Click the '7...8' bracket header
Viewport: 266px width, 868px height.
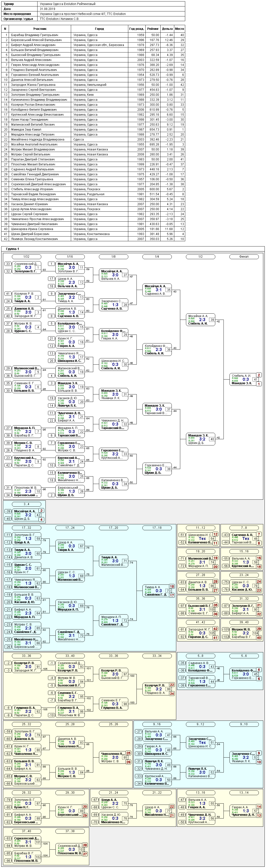click(244, 528)
